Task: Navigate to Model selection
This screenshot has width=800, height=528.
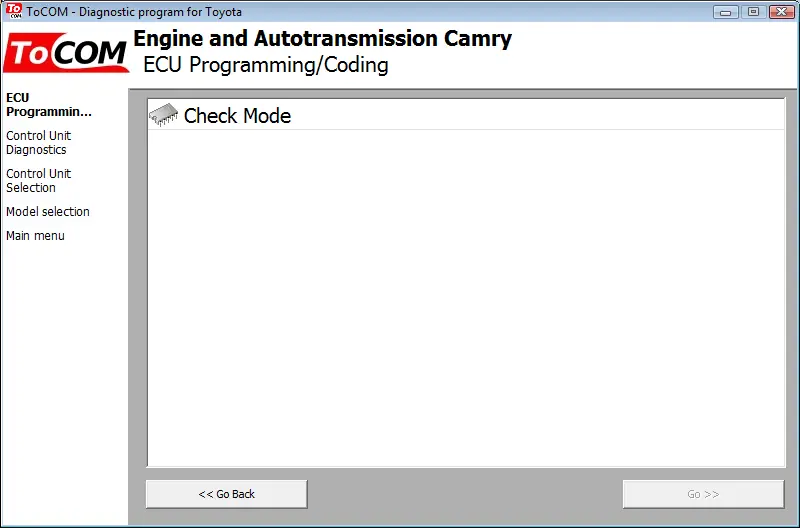Action: [x=48, y=211]
